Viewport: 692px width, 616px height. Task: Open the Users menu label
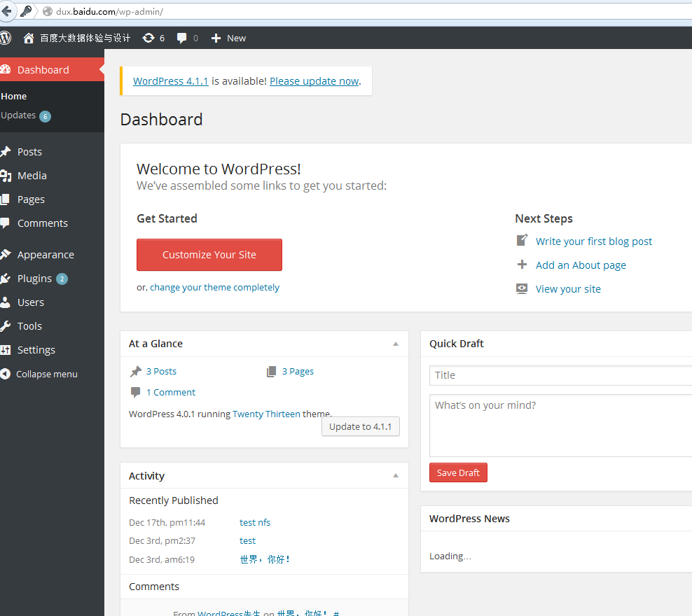30,302
